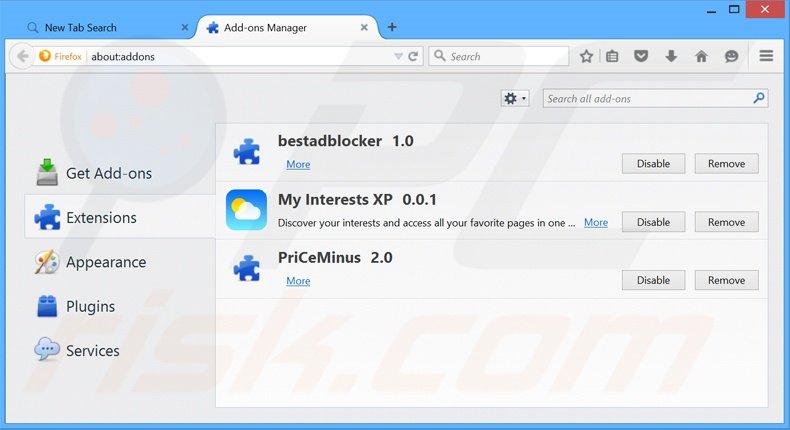Click the Get Add-ons download icon
This screenshot has height=430, width=790.
pos(47,172)
